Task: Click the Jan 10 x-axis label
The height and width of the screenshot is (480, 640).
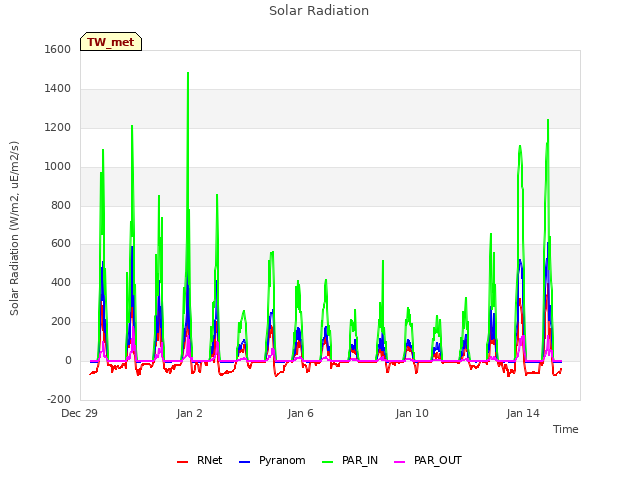Action: click(412, 413)
